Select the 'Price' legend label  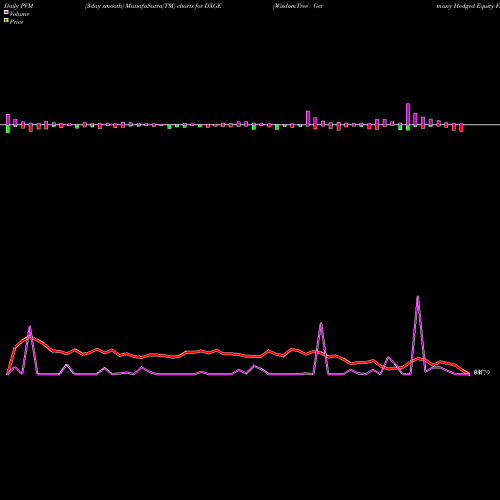pyautogui.click(x=16, y=22)
